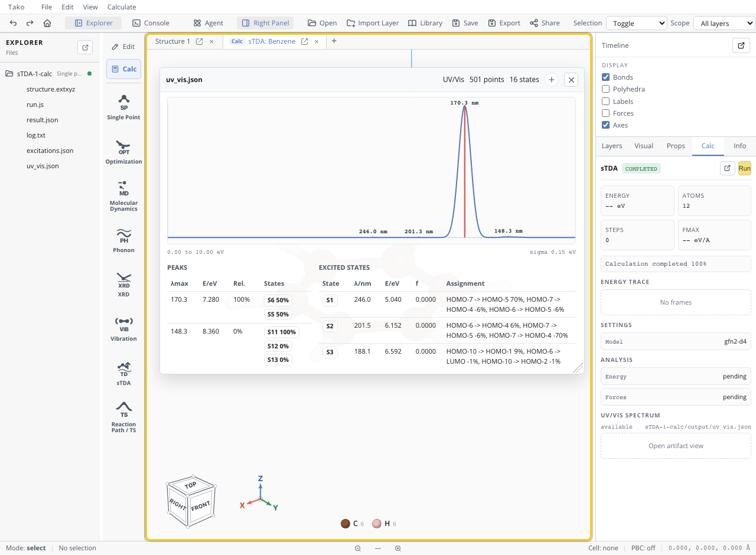Open the Console panel
The height and width of the screenshot is (555, 756).
click(151, 23)
